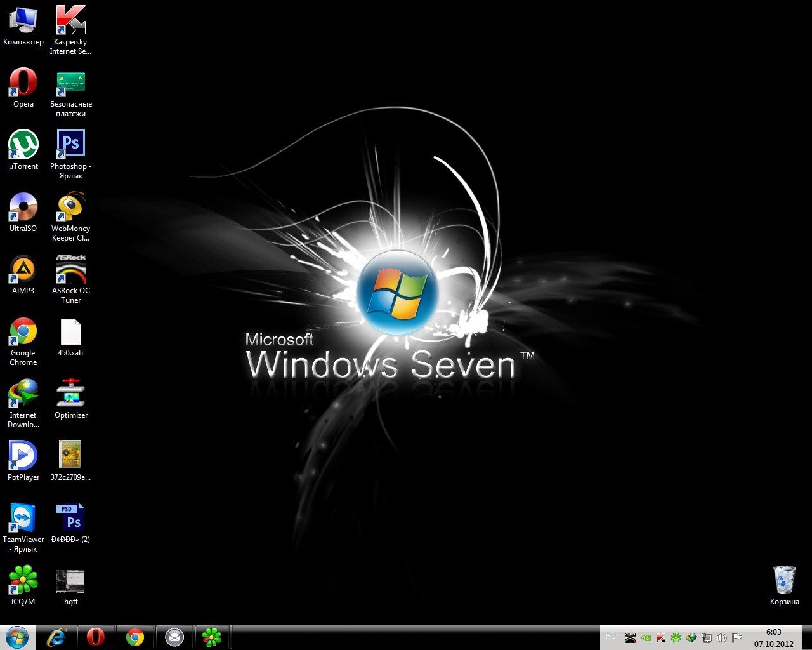Screen dimensions: 812x650
Task: Open the clock showing 6:03
Action: pyautogui.click(x=774, y=637)
